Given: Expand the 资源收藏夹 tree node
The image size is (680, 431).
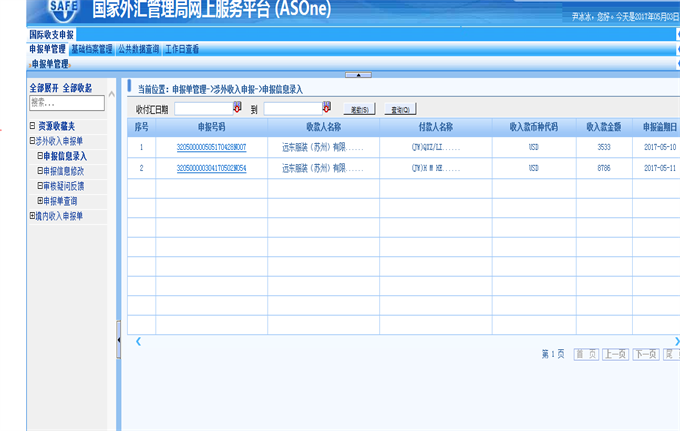Looking at the screenshot, I should click(x=32, y=126).
